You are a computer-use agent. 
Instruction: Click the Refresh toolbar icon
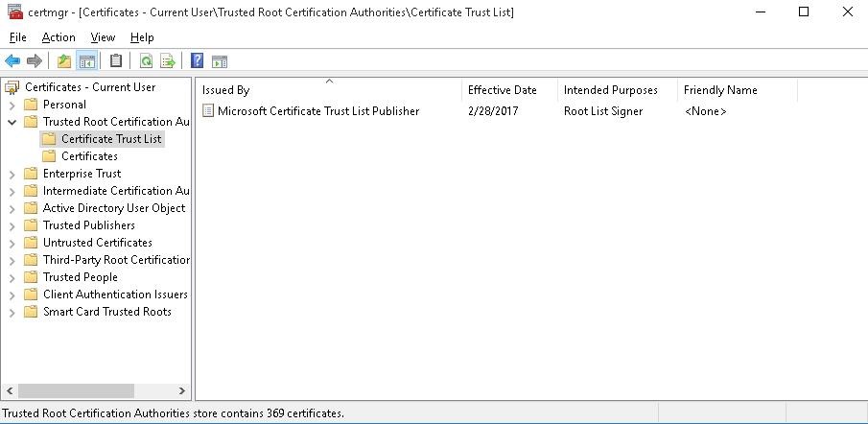[x=146, y=61]
